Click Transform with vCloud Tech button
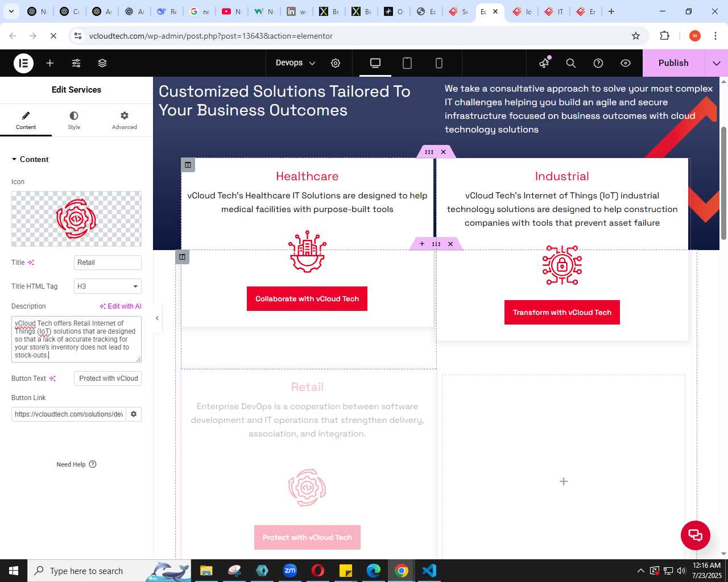728x582 pixels. [562, 313]
